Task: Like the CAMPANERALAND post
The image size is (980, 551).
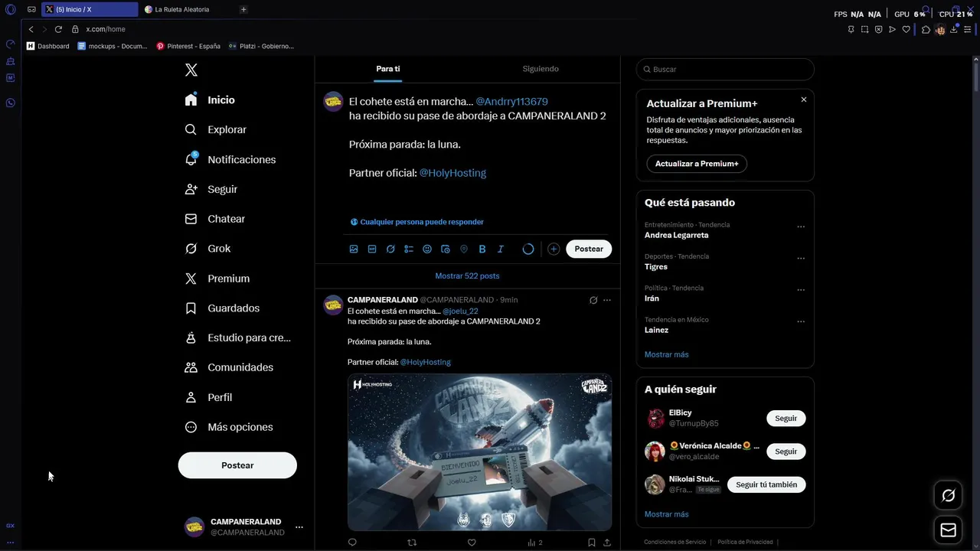Action: (x=472, y=543)
